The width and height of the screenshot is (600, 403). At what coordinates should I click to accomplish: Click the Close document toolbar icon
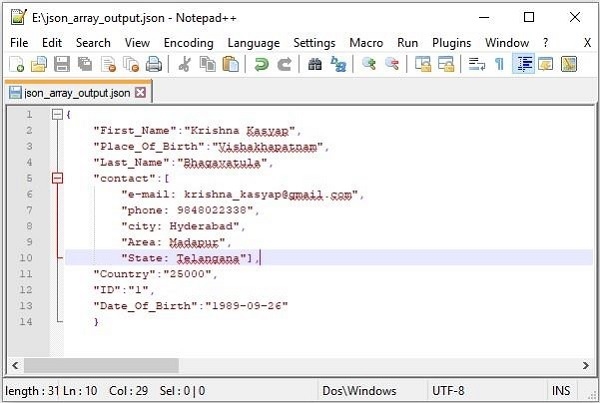click(x=108, y=64)
